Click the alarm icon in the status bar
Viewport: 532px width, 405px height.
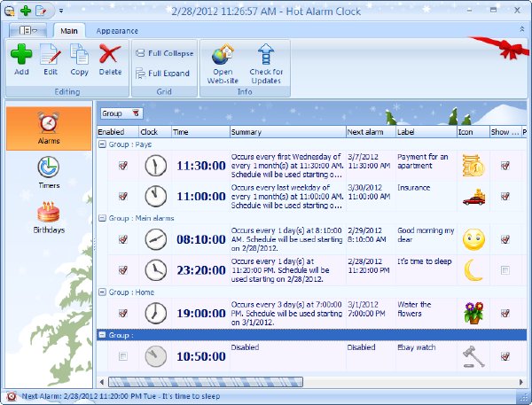tap(12, 396)
